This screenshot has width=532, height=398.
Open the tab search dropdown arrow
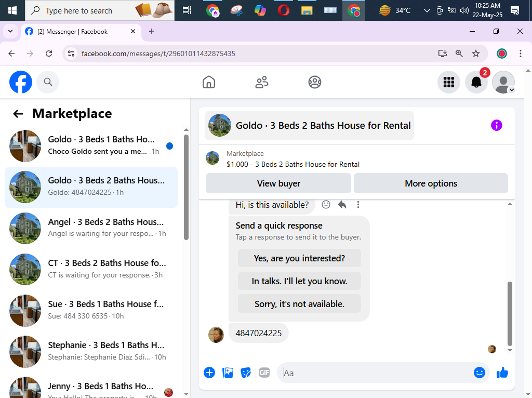pos(10,31)
